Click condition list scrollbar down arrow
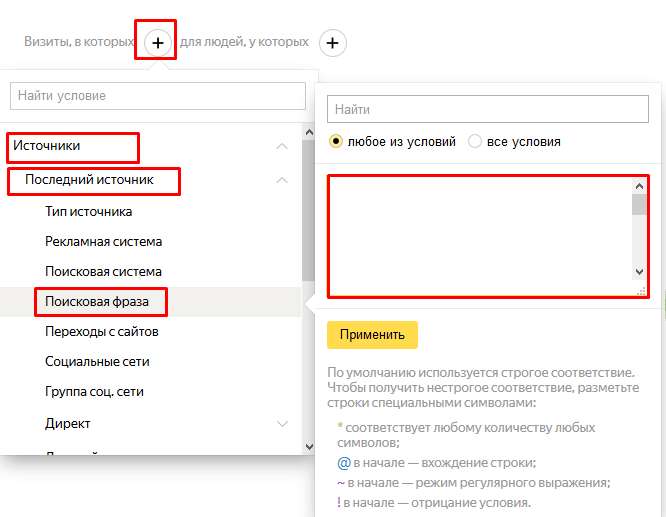This screenshot has height=517, width=666. tap(309, 446)
